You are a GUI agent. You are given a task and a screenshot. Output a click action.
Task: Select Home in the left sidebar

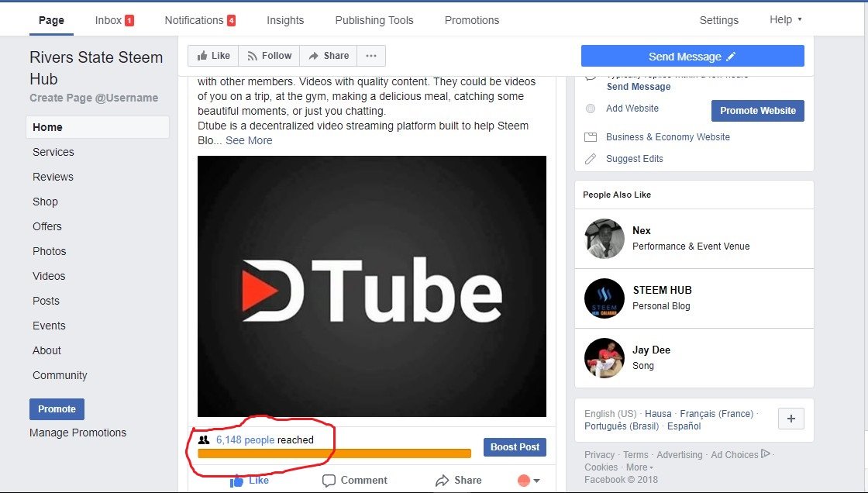click(x=98, y=127)
